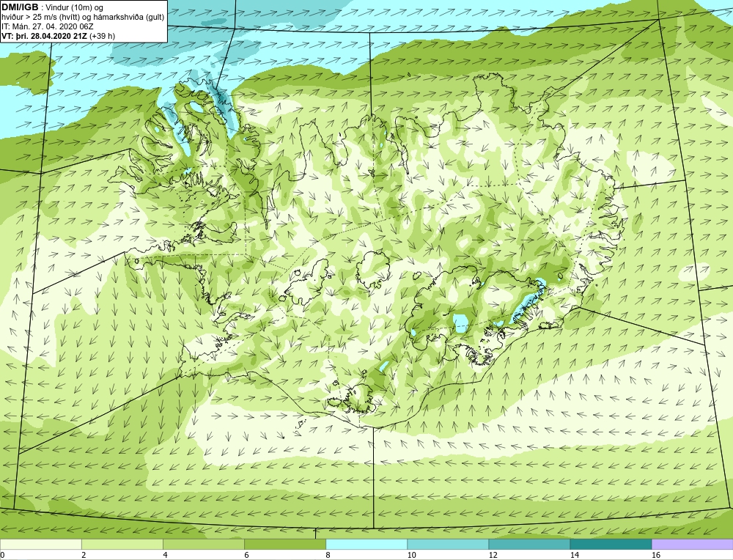Pick the 10–12 m/s turquoise swatch
Image resolution: width=733 pixels, height=560 pixels.
click(448, 544)
